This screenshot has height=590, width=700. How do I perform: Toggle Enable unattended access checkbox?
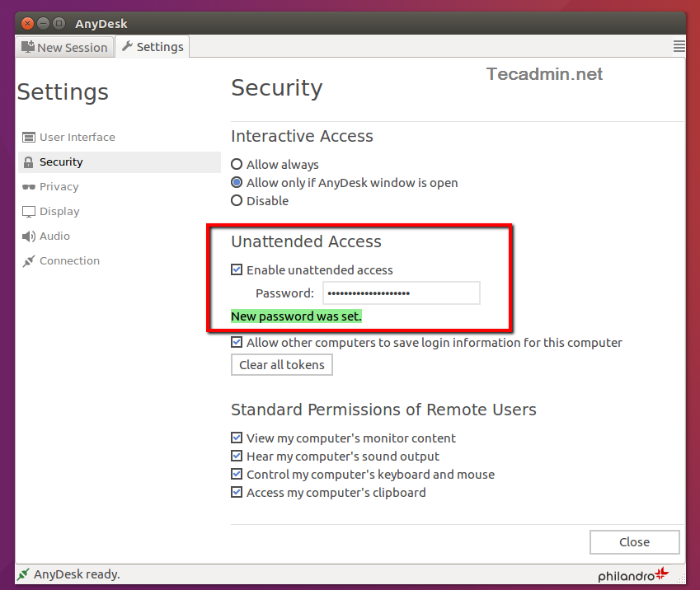coord(237,269)
